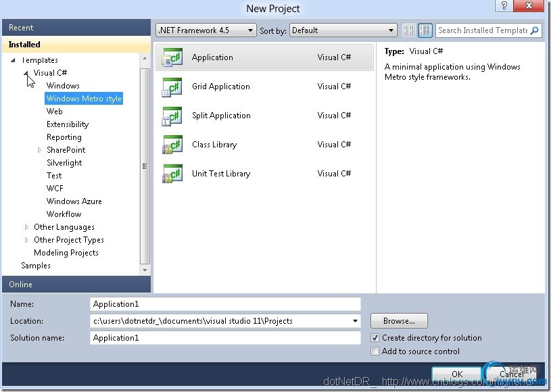Toggle Create directory for solution checkbox

coord(375,338)
